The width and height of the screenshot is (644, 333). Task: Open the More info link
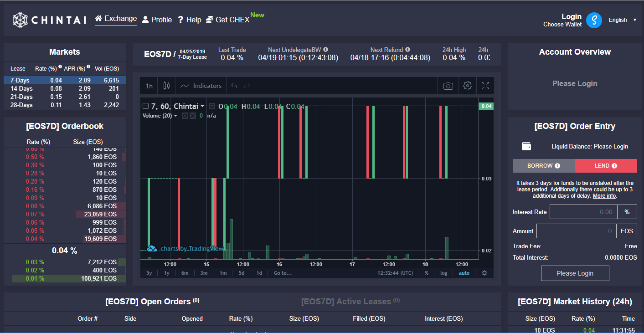pyautogui.click(x=604, y=196)
